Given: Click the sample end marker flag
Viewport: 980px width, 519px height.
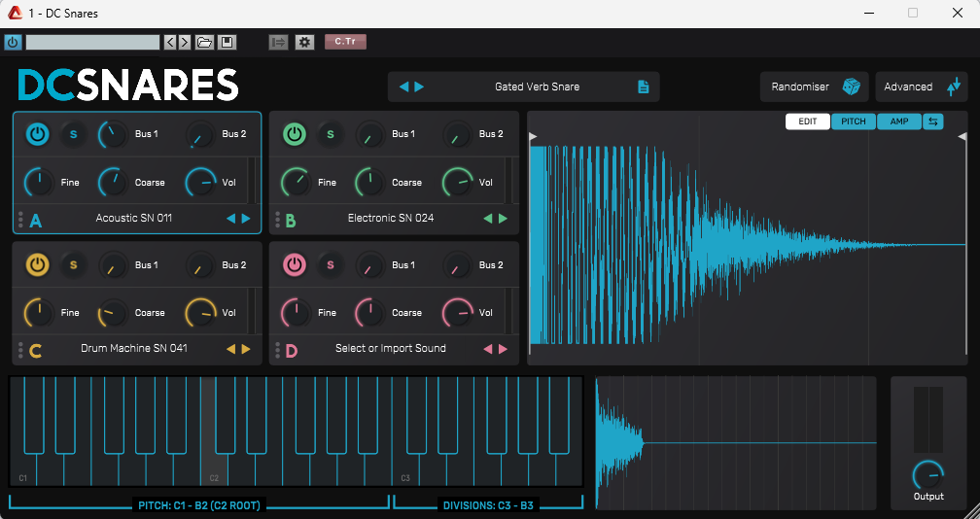Looking at the screenshot, I should (962, 136).
